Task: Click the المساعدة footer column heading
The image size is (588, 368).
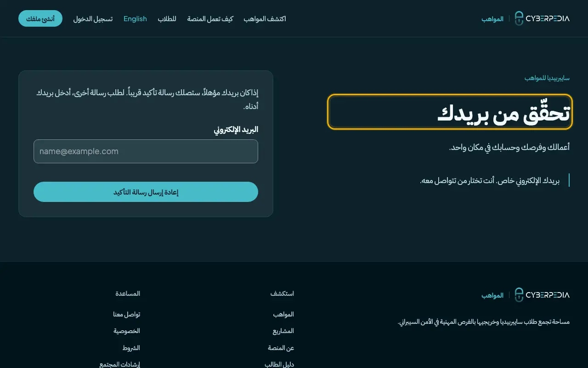Action: pyautogui.click(x=128, y=293)
